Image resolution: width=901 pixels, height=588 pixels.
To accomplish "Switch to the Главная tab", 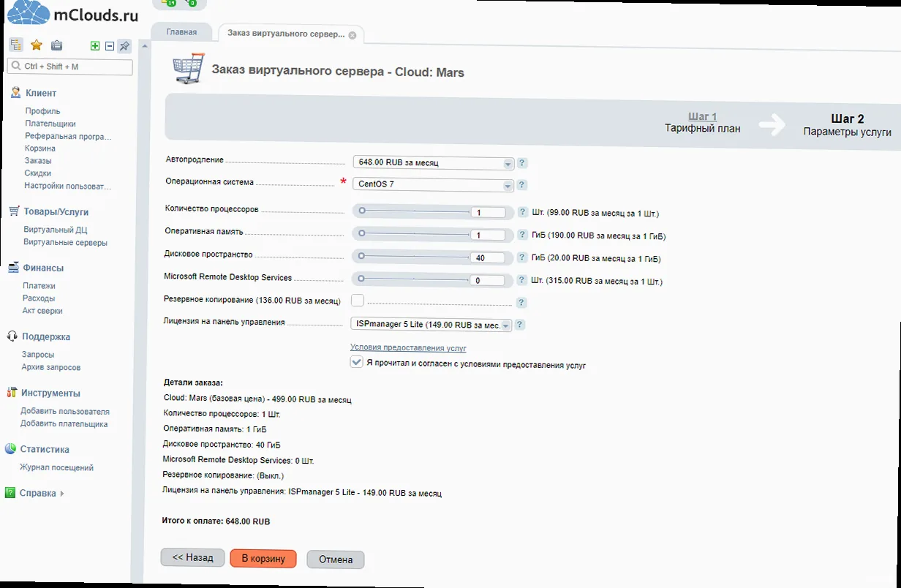I will click(181, 31).
